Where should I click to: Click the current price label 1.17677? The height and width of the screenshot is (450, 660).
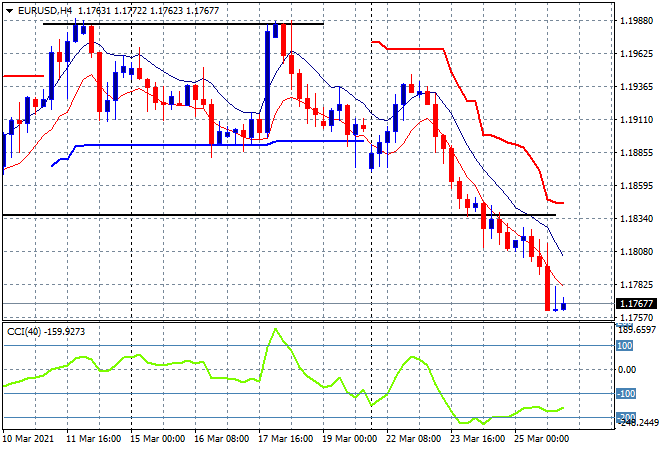click(x=636, y=304)
